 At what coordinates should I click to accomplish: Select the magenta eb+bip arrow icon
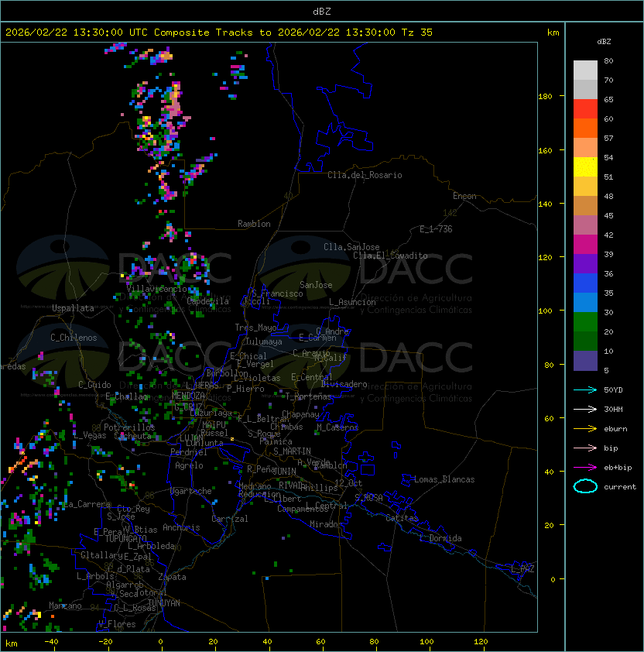585,468
